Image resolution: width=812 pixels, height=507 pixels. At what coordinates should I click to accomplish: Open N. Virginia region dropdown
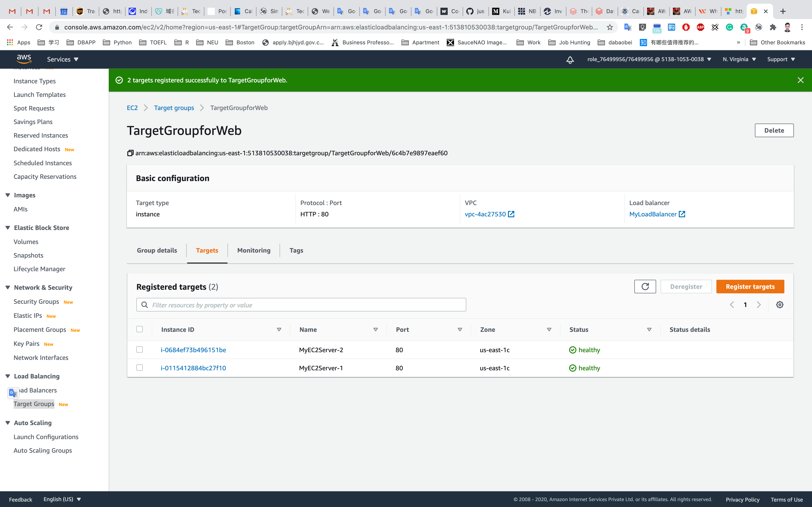click(739, 59)
